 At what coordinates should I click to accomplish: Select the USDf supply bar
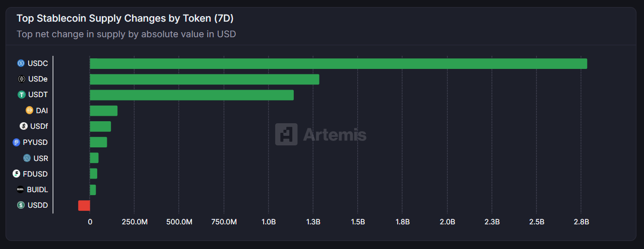click(100, 126)
